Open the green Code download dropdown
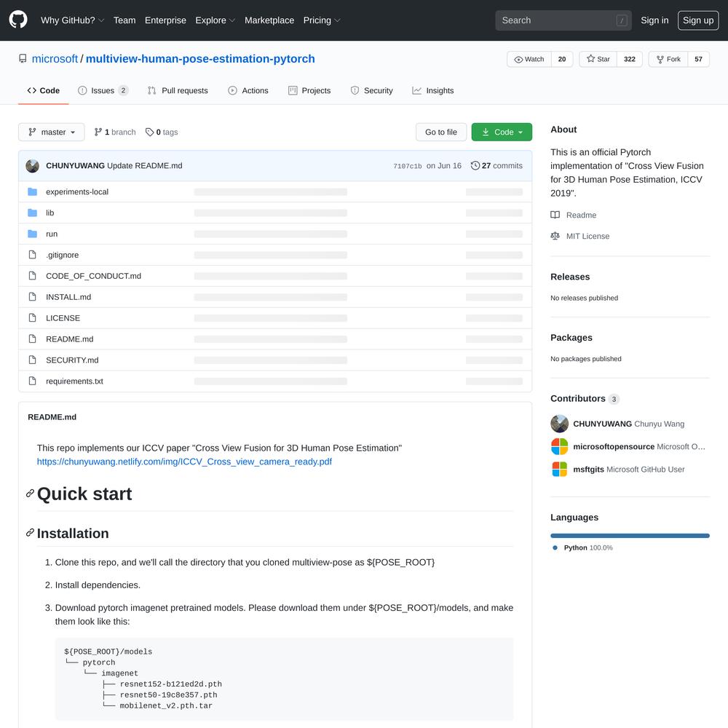The height and width of the screenshot is (728, 728). [x=502, y=132]
